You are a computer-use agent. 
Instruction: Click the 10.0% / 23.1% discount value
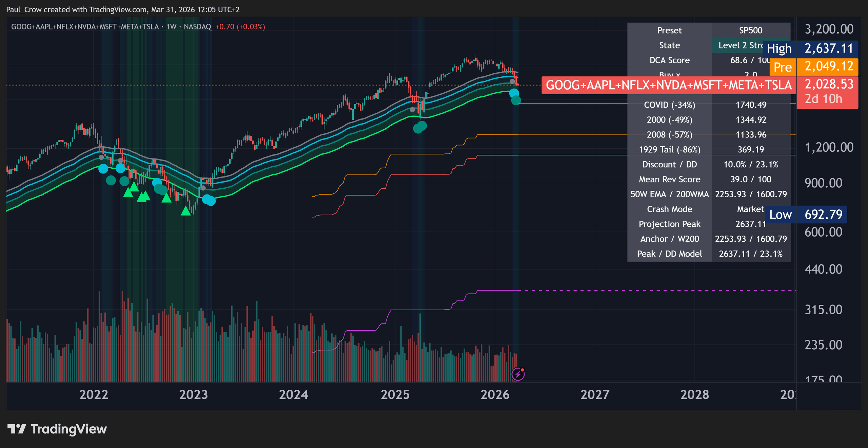point(751,165)
